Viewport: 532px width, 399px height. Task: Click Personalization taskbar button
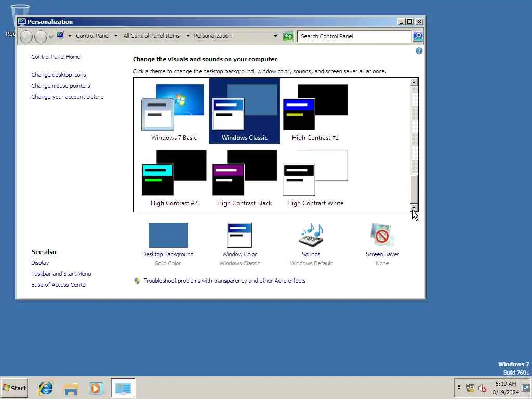[123, 388]
